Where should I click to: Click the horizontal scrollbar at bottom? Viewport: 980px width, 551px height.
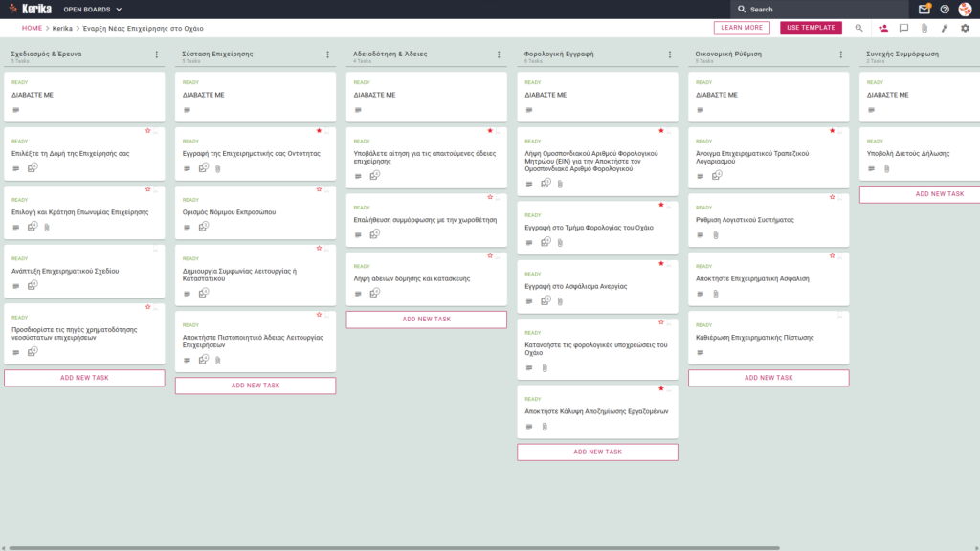[393, 548]
